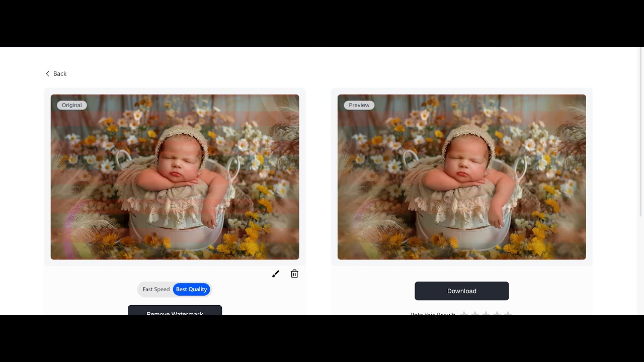Download the preview result
Image resolution: width=644 pixels, height=362 pixels.
pos(462,291)
